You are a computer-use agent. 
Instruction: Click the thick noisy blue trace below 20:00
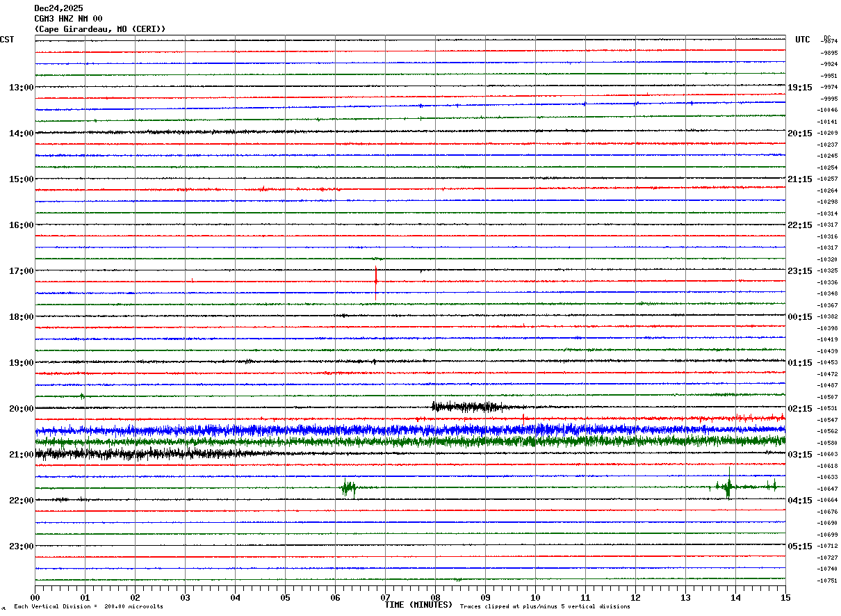point(410,430)
